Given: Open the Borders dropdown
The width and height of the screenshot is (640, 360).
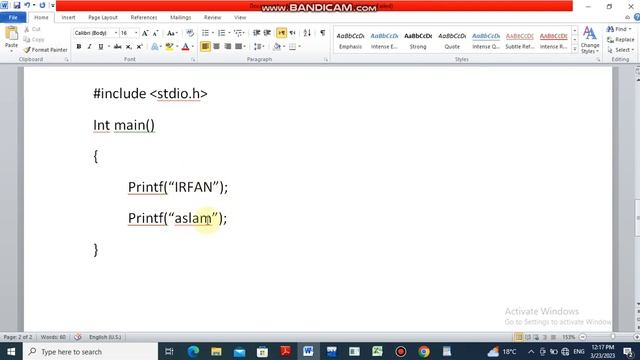Looking at the screenshot, I should (300, 47).
